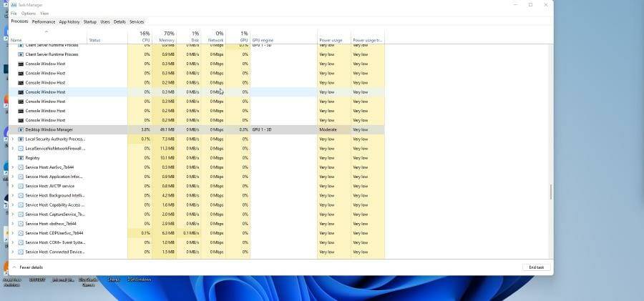Viewport: 644px width, 301px height.
Task: Click the 49.1 MB memory cell
Action: pos(164,129)
